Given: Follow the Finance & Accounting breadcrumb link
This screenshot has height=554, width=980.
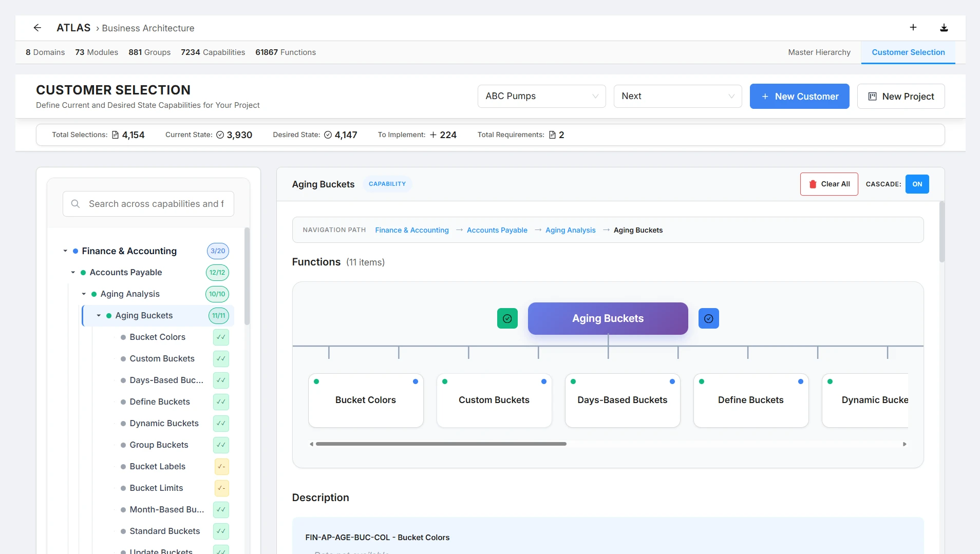Looking at the screenshot, I should pyautogui.click(x=412, y=230).
